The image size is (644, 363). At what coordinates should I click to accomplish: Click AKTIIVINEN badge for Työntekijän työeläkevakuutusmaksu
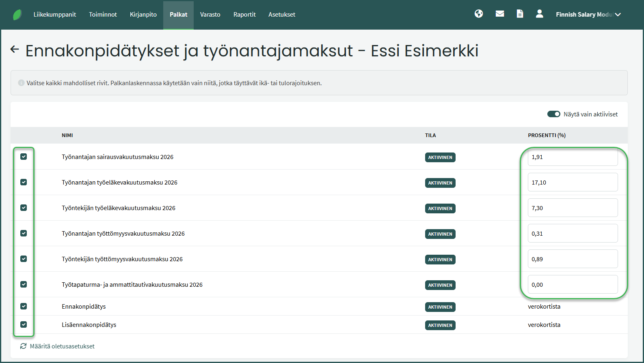pyautogui.click(x=440, y=208)
